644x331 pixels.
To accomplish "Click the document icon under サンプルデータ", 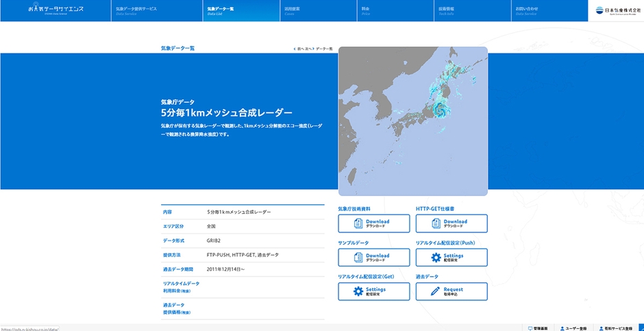I will pos(358,258).
